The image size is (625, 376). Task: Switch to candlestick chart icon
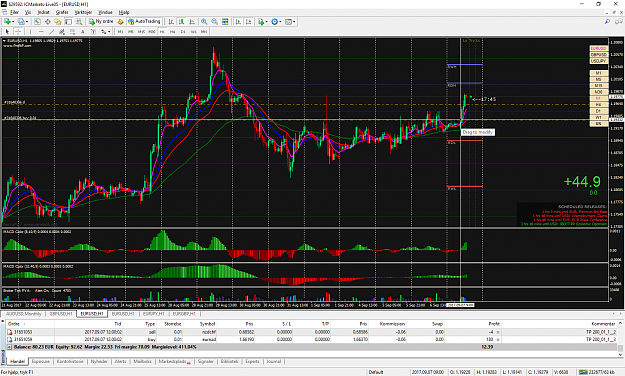pyautogui.click(x=181, y=22)
